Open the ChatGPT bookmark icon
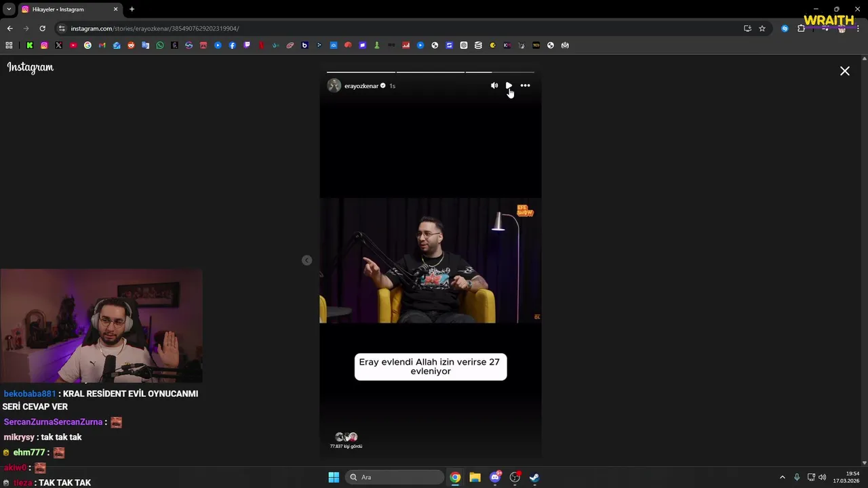 [x=464, y=45]
